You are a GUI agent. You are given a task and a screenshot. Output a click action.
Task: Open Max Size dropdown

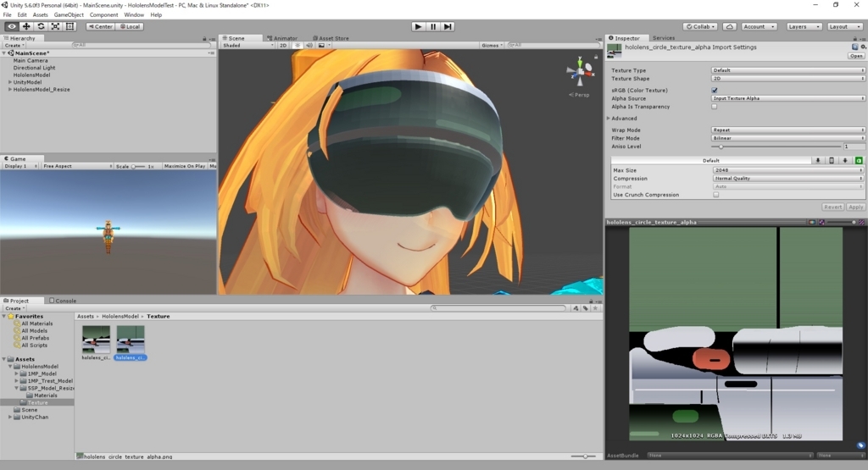click(x=788, y=170)
